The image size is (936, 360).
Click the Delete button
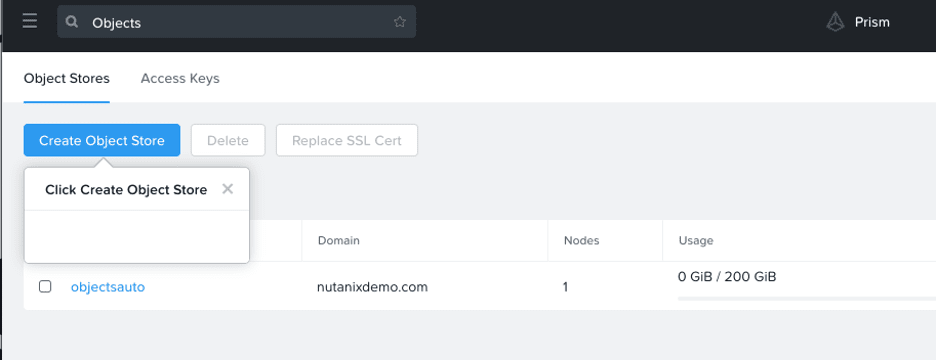[x=227, y=140]
